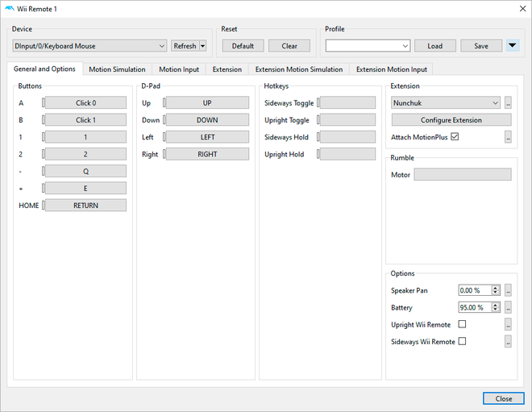The image size is (532, 412).
Task: Click the Dolphin logo in title bar
Action: 10,9
